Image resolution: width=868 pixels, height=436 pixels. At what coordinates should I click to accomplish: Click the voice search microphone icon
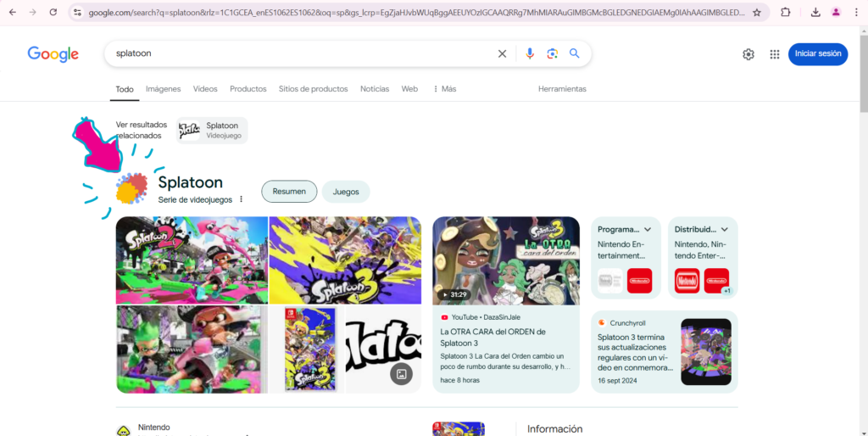click(530, 53)
